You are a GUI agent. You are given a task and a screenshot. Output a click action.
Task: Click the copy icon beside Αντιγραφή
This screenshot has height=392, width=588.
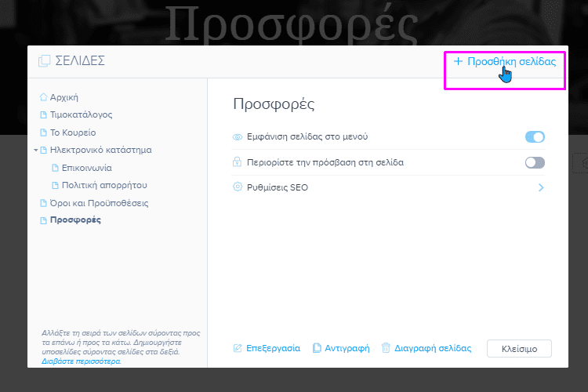317,348
